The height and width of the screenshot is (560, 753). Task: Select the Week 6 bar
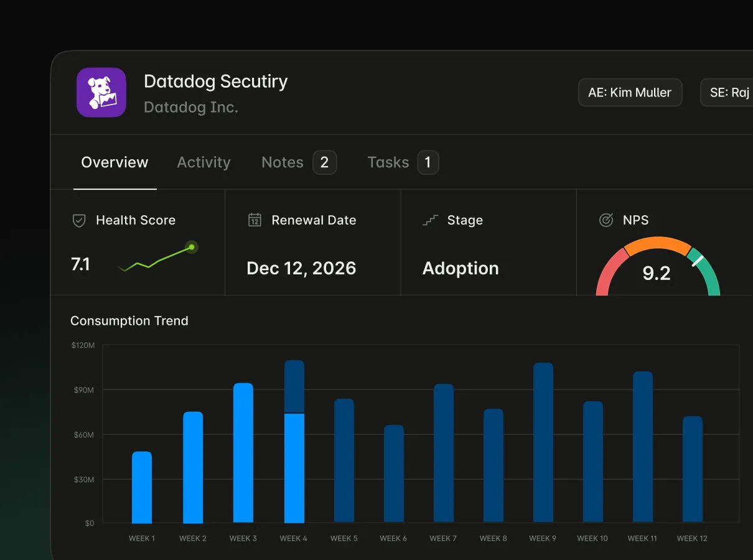coord(394,474)
